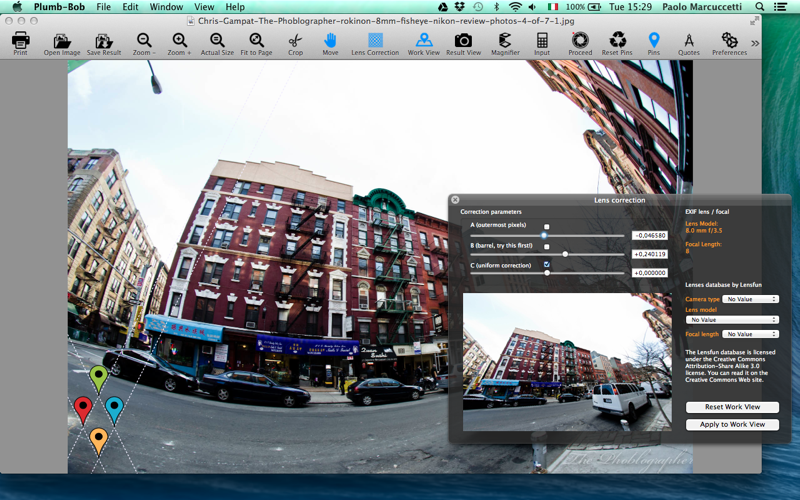Viewport: 800px width, 500px height.
Task: Uncheck the C (uniform correction) checkbox
Action: point(546,264)
